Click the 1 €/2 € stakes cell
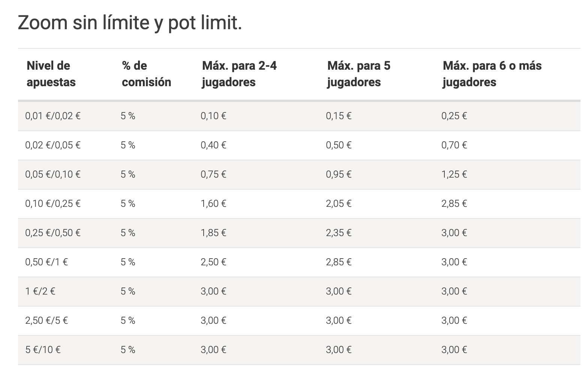 pos(40,291)
